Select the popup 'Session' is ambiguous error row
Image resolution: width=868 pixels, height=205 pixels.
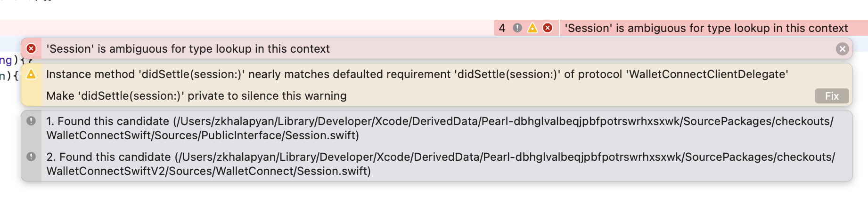pos(436,48)
